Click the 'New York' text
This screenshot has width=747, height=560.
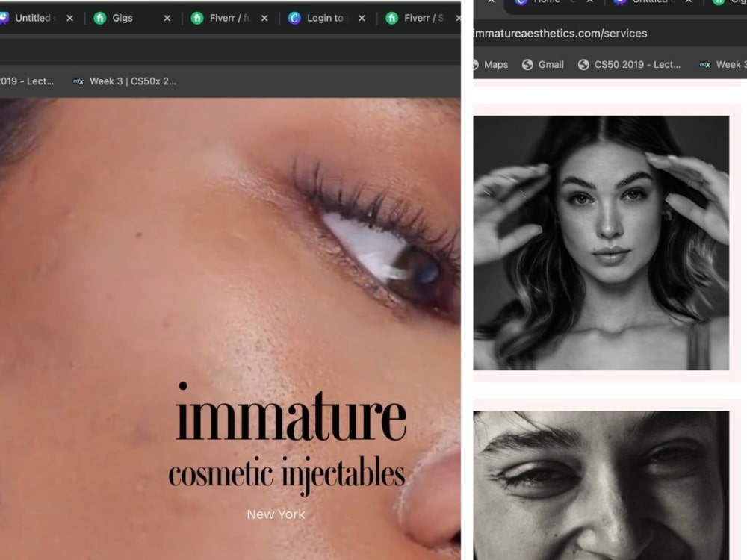[276, 514]
